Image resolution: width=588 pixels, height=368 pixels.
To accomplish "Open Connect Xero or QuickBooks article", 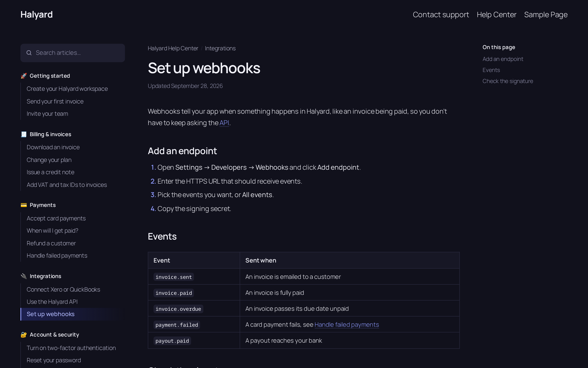I will (63, 290).
